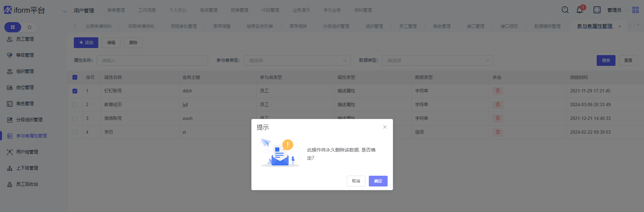This screenshot has width=644, height=212.
Task: Uncheck the row 1 钉钉账号 checkbox
Action: 75,91
